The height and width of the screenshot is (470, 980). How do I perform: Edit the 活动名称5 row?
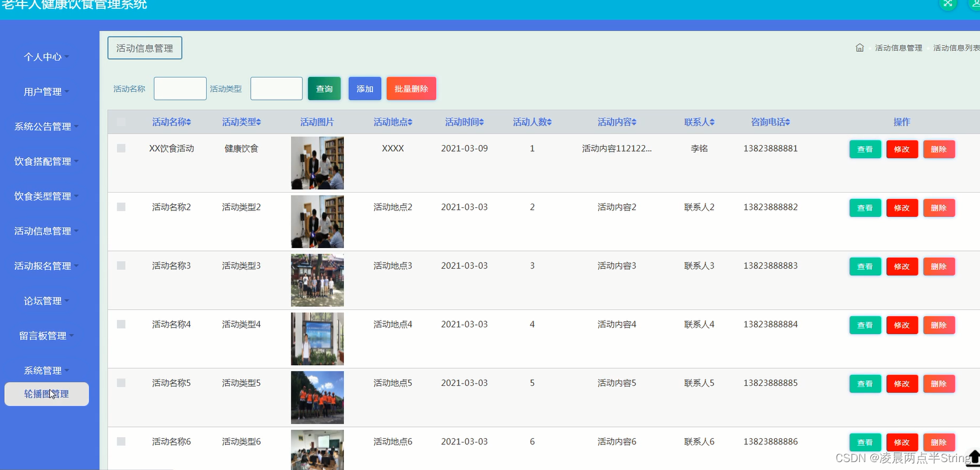tap(902, 383)
